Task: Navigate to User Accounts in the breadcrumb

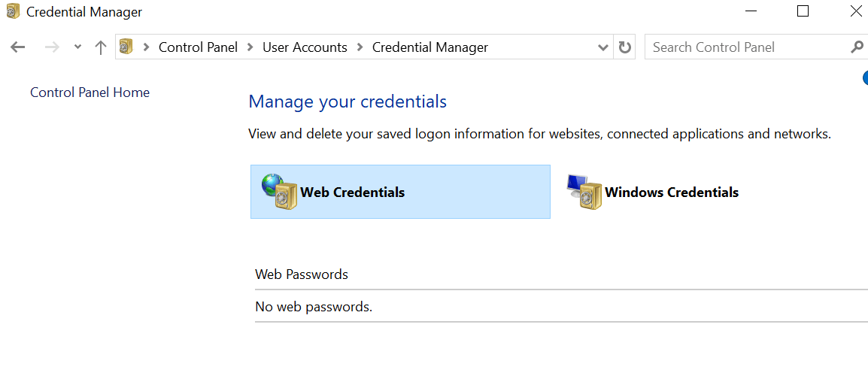Action: (305, 47)
